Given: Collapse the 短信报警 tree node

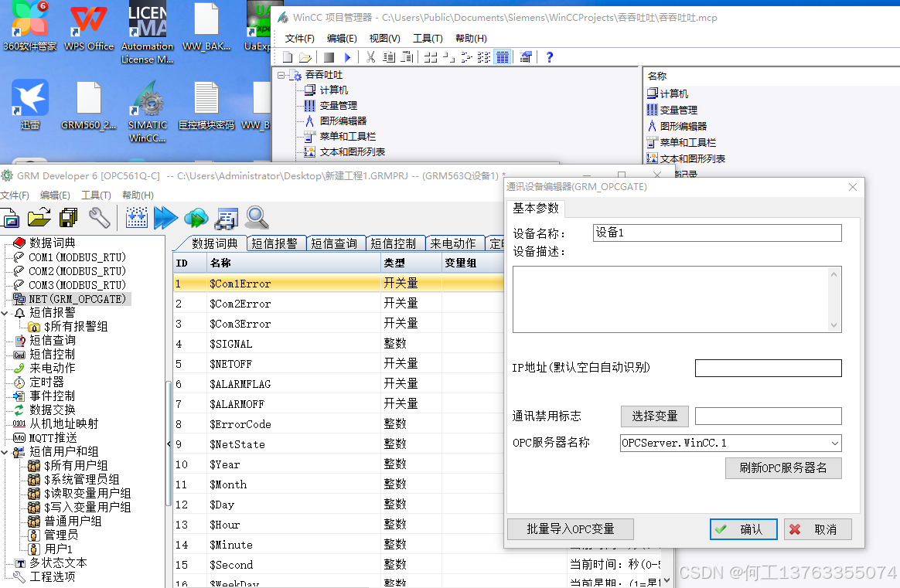Looking at the screenshot, I should point(5,313).
